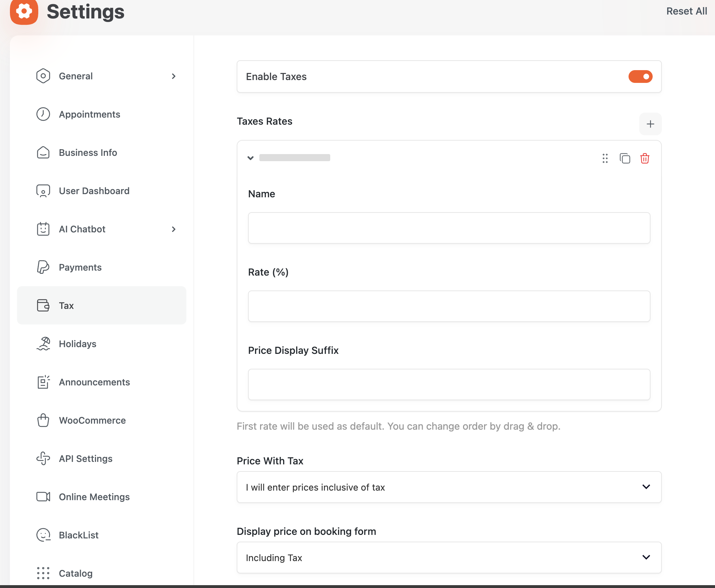Click the Appointments clock icon
The height and width of the screenshot is (588, 715).
(43, 114)
